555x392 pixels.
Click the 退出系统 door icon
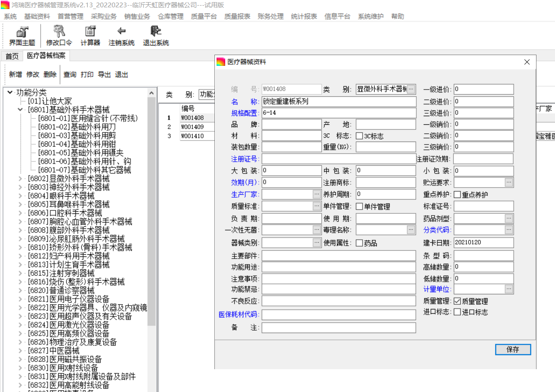point(156,31)
